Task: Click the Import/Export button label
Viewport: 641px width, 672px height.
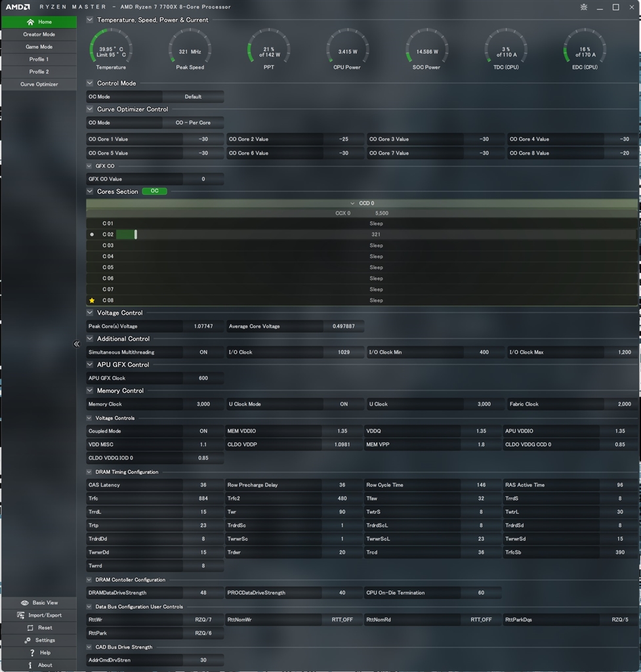Action: point(45,615)
